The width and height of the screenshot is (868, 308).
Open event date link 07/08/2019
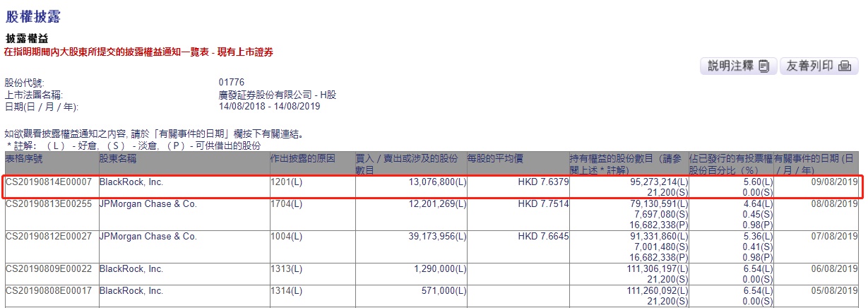point(834,237)
